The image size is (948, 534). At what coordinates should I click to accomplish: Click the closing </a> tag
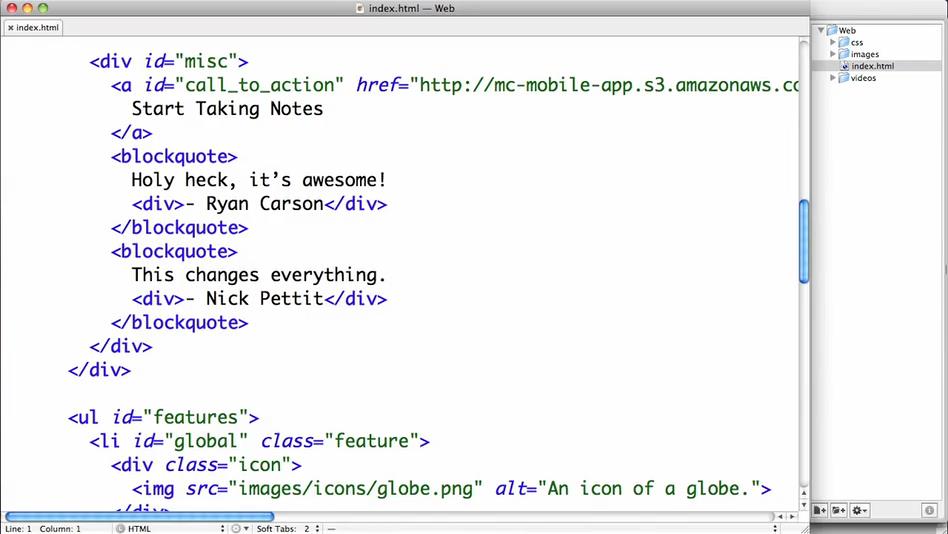(x=132, y=132)
